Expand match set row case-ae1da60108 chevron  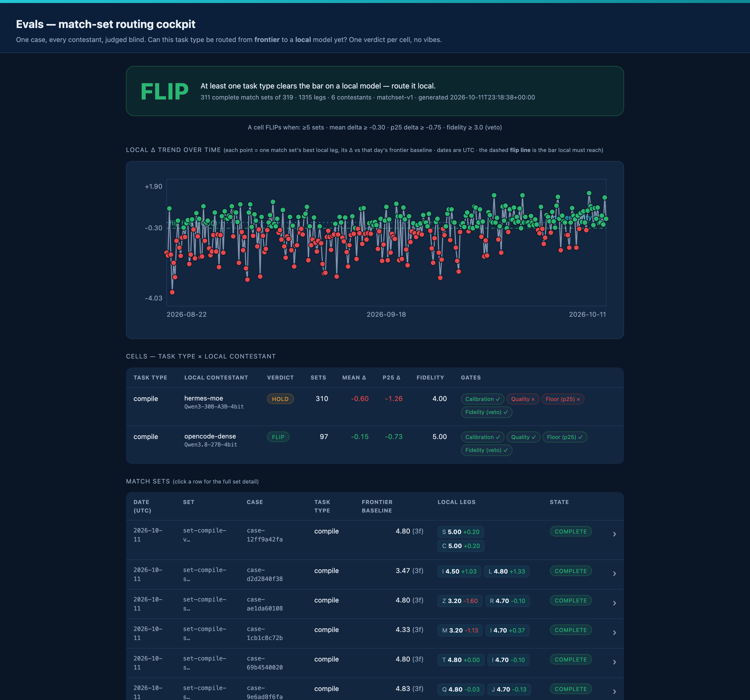pyautogui.click(x=614, y=603)
